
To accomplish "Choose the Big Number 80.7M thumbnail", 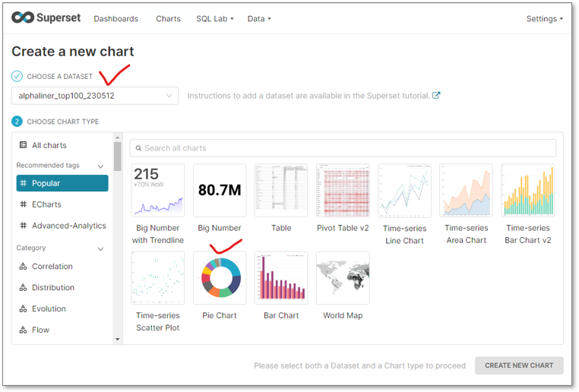I will click(220, 191).
